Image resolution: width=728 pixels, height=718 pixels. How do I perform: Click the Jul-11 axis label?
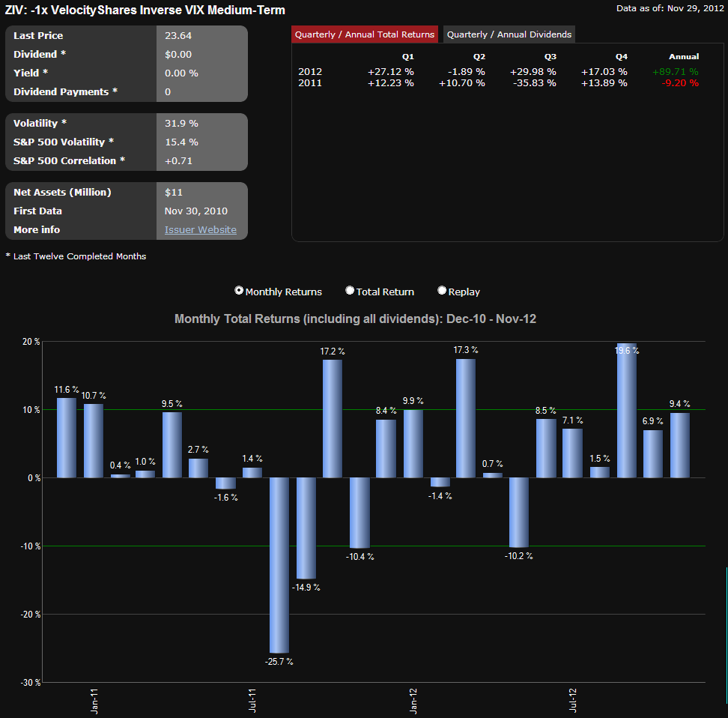click(252, 700)
